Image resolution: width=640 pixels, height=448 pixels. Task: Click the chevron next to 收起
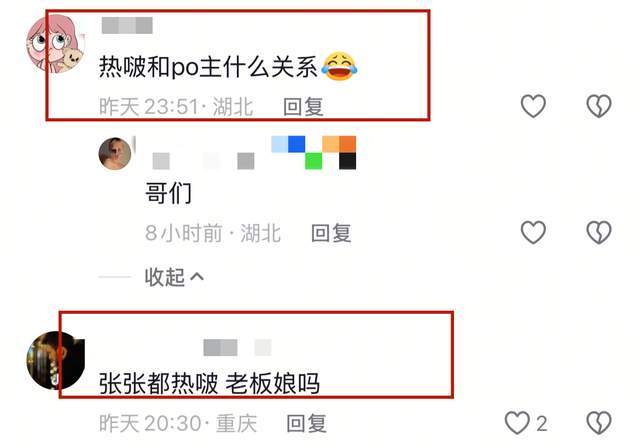197,277
